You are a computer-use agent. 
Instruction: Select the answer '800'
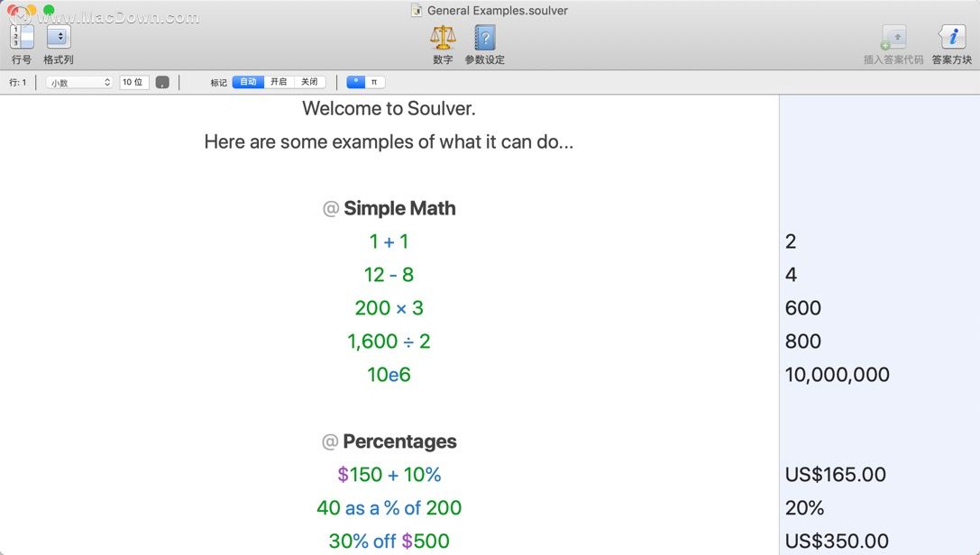click(x=803, y=341)
